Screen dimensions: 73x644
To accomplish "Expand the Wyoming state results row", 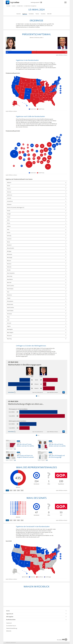I will coord(36,339).
